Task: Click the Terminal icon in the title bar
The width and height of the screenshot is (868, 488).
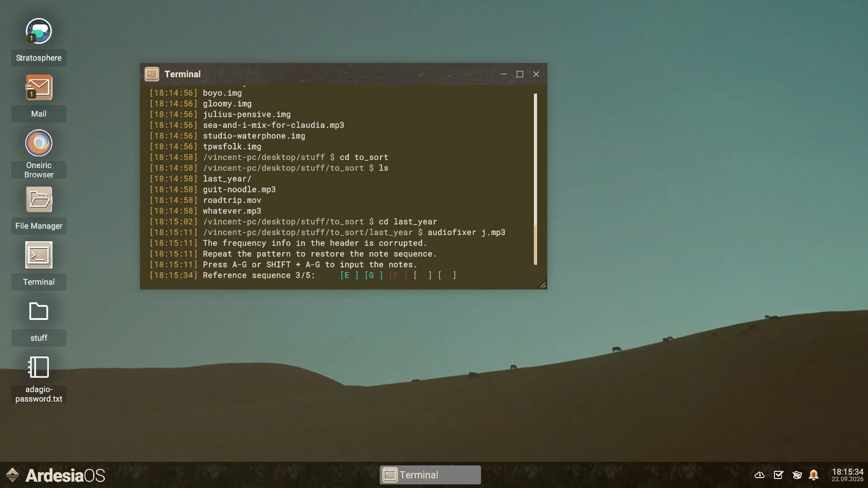Action: click(152, 74)
